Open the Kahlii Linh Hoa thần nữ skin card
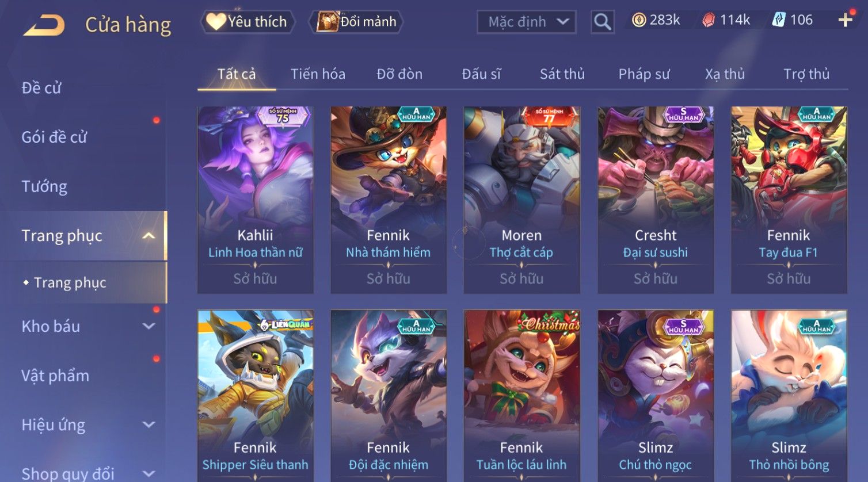Viewport: 868px width, 482px height. pyautogui.click(x=256, y=200)
